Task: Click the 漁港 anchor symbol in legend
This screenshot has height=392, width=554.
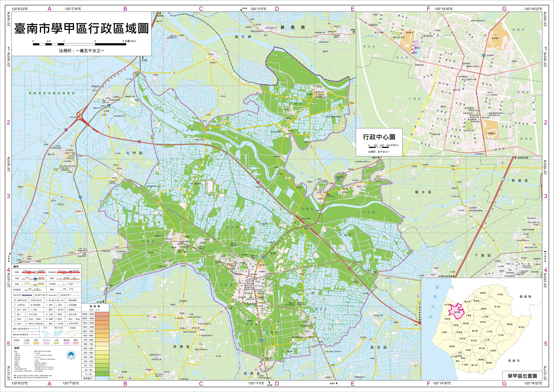Action: [x=15, y=319]
